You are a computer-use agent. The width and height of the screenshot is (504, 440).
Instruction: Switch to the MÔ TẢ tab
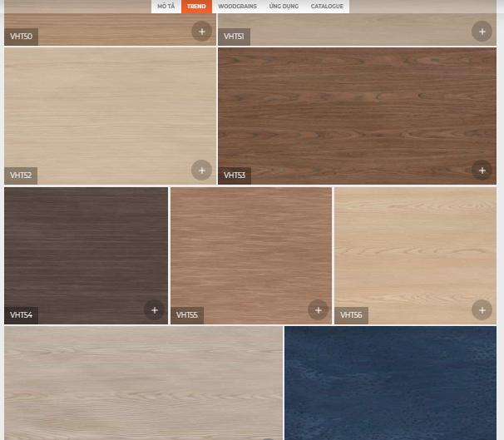[166, 7]
